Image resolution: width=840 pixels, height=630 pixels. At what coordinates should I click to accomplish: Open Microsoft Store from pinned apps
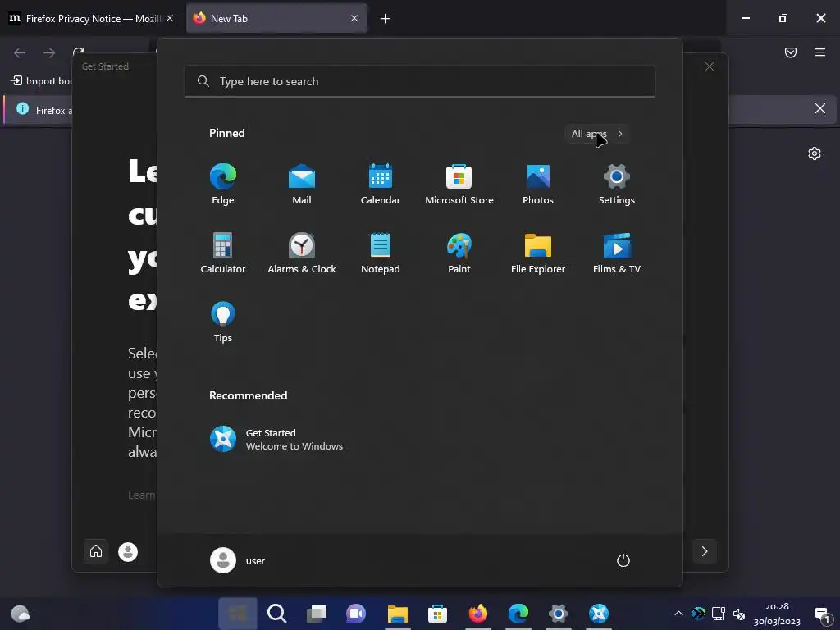click(459, 184)
